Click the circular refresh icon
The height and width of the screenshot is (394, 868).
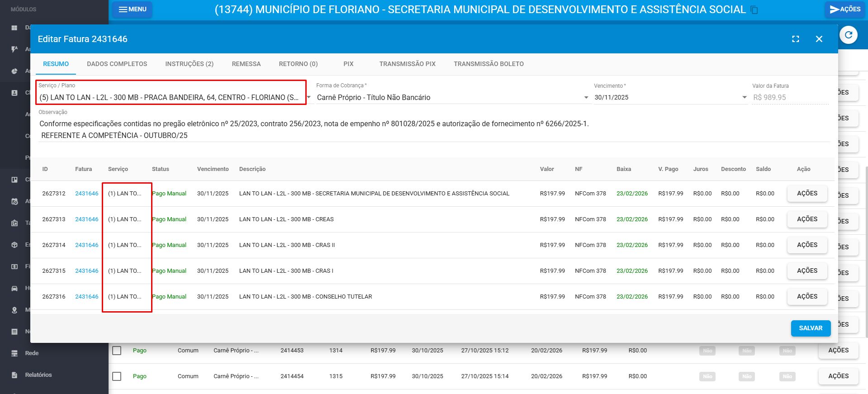pyautogui.click(x=849, y=35)
